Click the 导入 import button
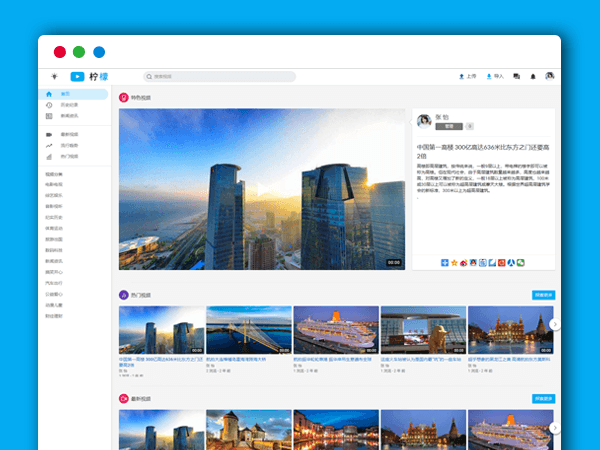The image size is (600, 450). [495, 76]
